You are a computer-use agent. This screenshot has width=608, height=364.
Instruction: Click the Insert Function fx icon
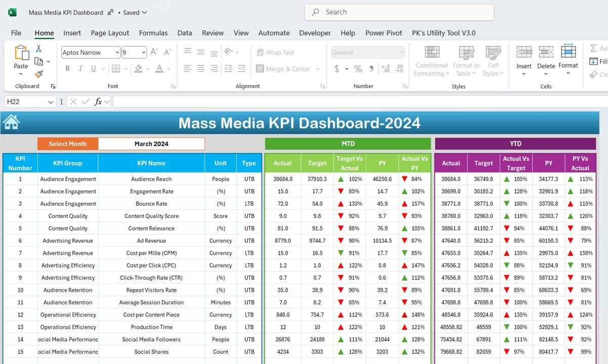point(98,102)
